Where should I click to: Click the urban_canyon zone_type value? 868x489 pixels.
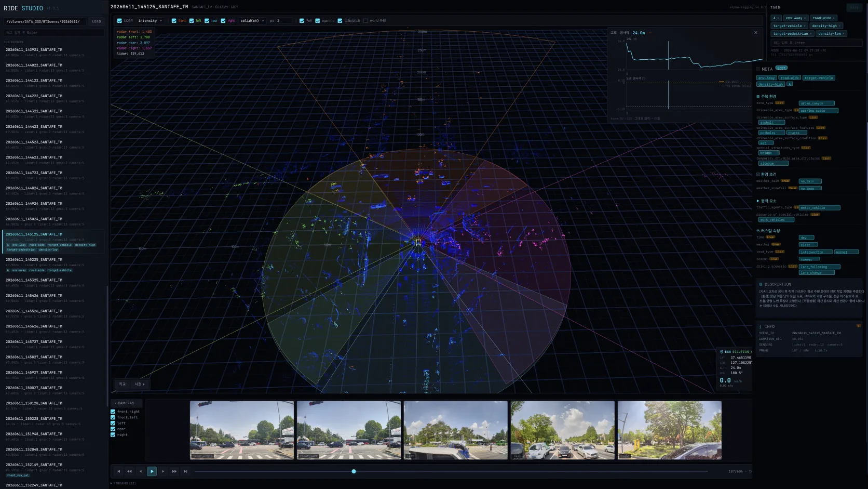[816, 103]
